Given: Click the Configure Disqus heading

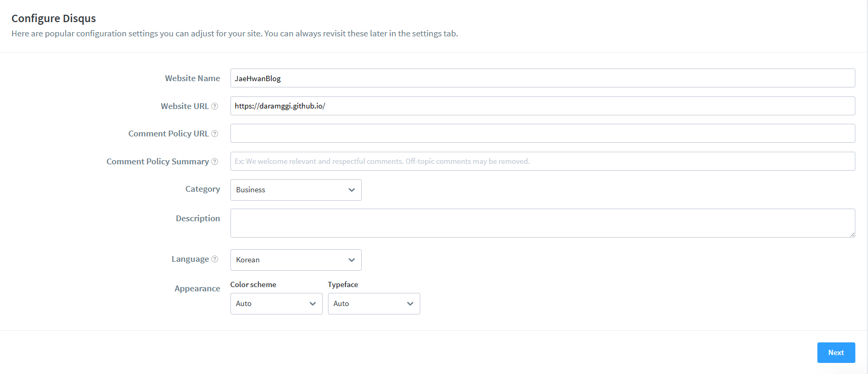Looking at the screenshot, I should tap(54, 18).
